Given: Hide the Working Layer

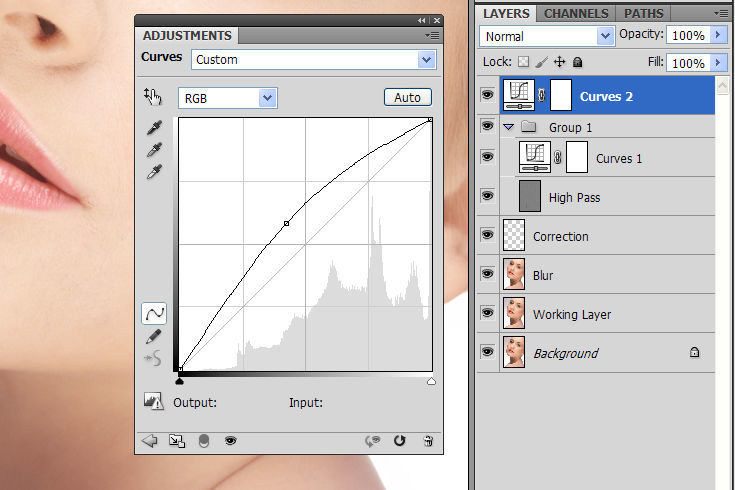Looking at the screenshot, I should click(x=488, y=312).
